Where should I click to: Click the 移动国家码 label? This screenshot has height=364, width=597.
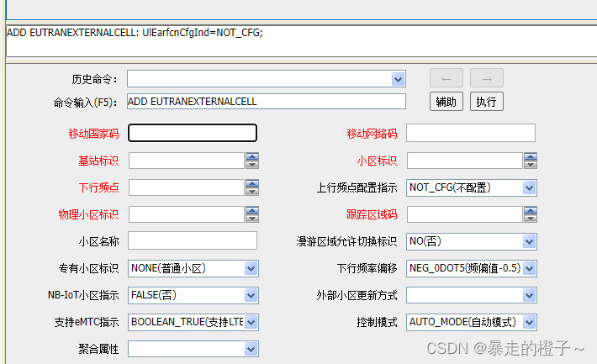pos(93,134)
